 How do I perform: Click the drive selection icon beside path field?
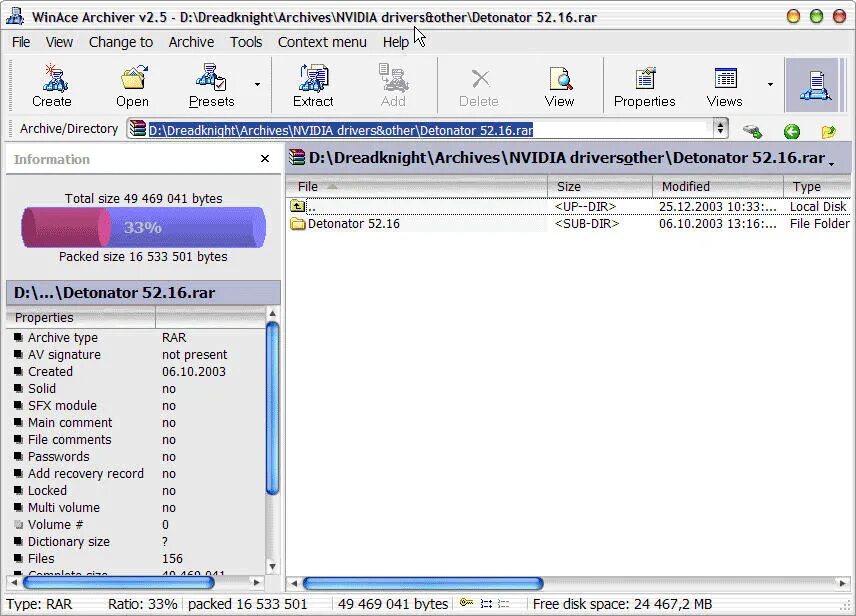(753, 131)
